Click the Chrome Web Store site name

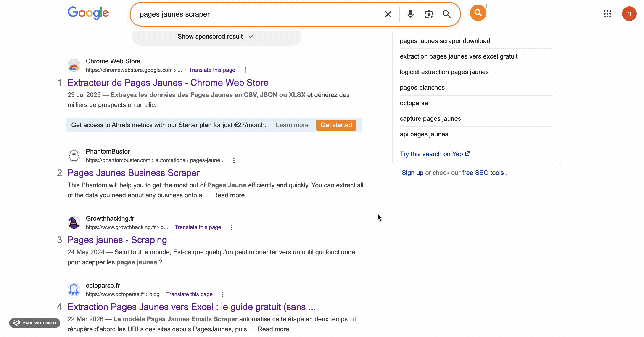[113, 61]
